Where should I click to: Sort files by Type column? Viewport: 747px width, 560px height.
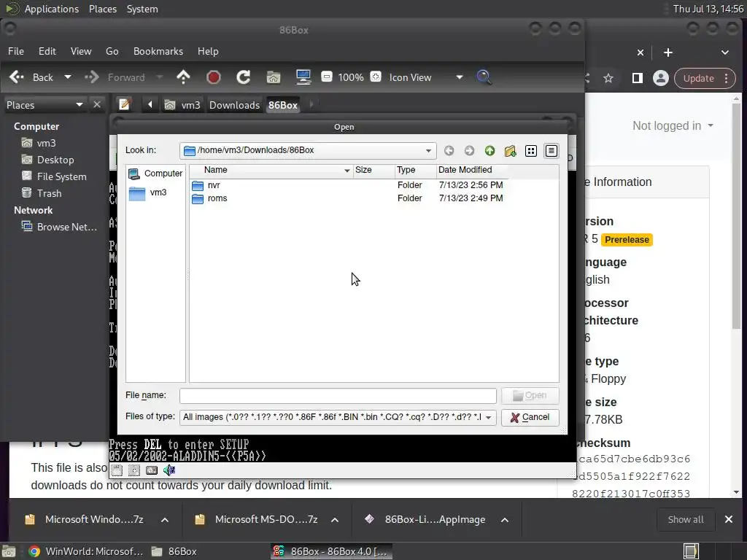point(415,170)
